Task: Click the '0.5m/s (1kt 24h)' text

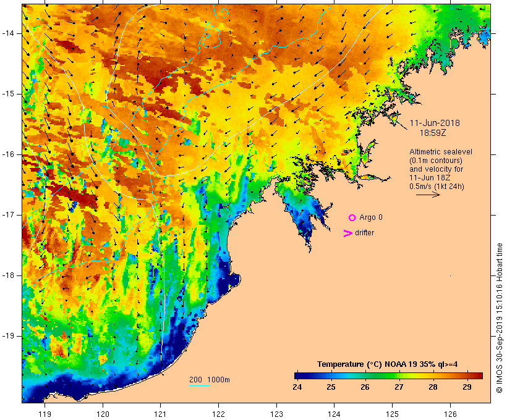Action: (437, 187)
